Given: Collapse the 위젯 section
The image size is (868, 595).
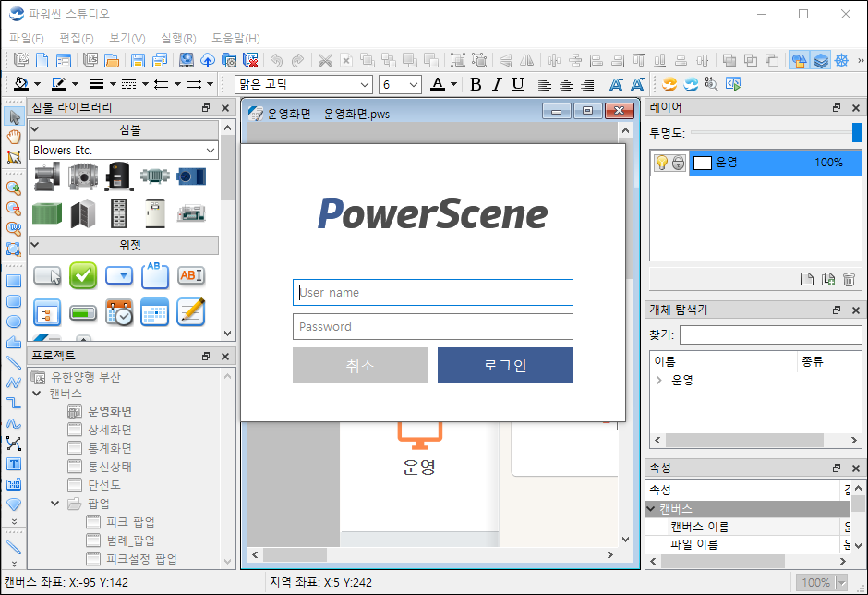Looking at the screenshot, I should point(34,244).
